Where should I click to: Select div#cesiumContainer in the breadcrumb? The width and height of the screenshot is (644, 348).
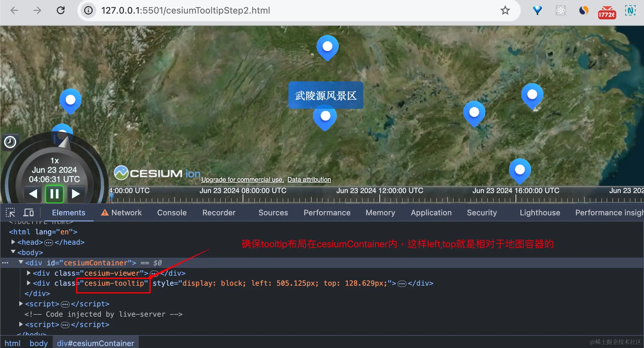point(96,343)
